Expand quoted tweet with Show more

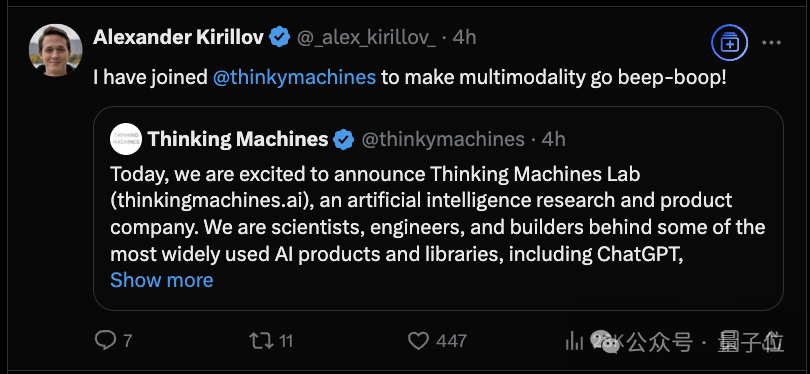click(162, 280)
